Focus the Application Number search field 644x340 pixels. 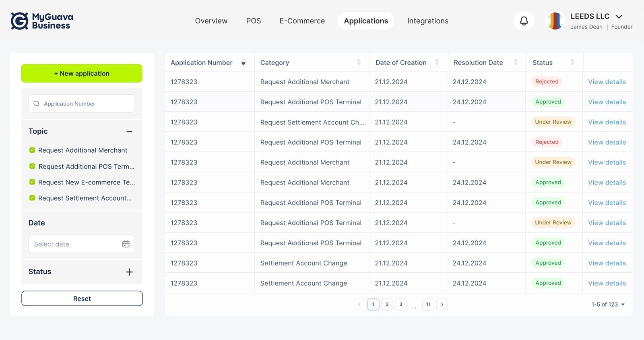(82, 104)
